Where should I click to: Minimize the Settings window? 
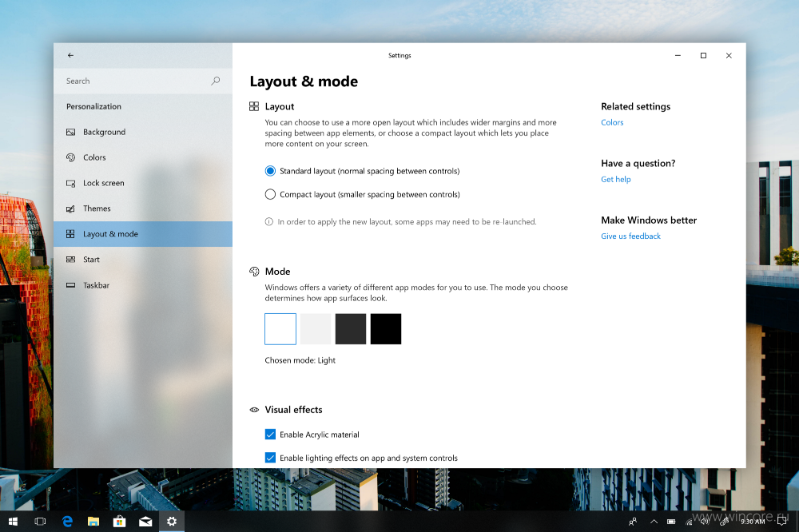coord(678,56)
